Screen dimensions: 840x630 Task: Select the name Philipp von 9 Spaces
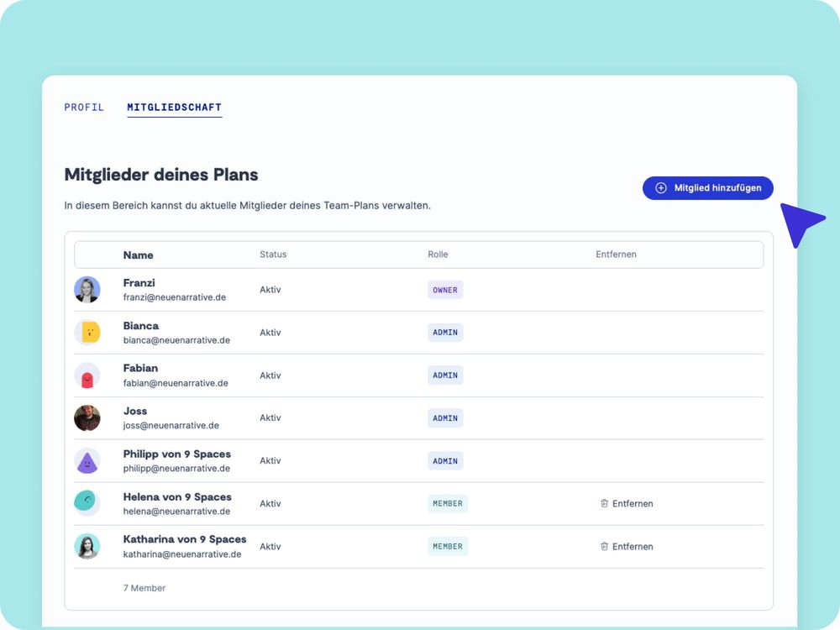point(177,454)
